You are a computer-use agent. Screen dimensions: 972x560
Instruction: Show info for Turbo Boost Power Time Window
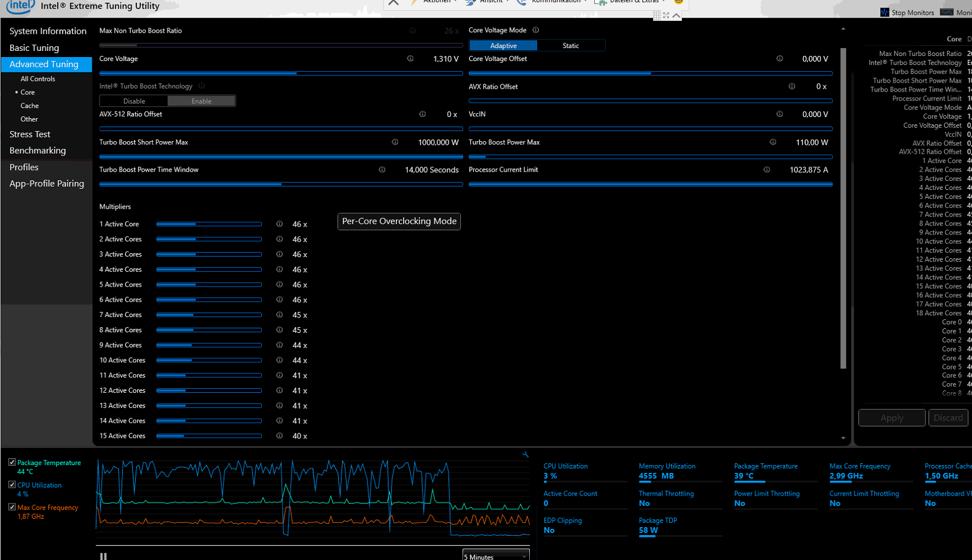coord(382,170)
